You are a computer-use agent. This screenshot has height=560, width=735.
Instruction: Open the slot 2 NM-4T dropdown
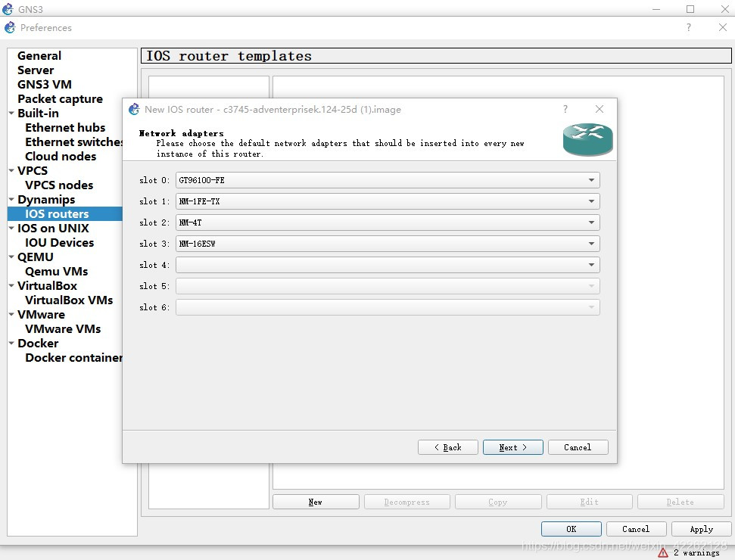(x=388, y=222)
